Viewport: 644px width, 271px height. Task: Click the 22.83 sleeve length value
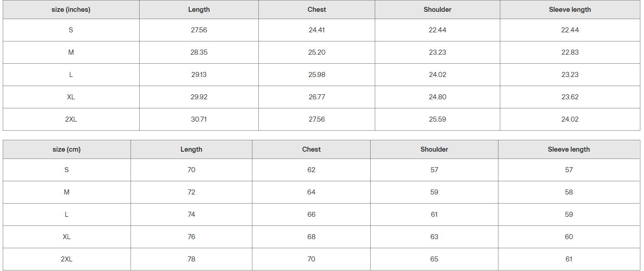(x=570, y=52)
